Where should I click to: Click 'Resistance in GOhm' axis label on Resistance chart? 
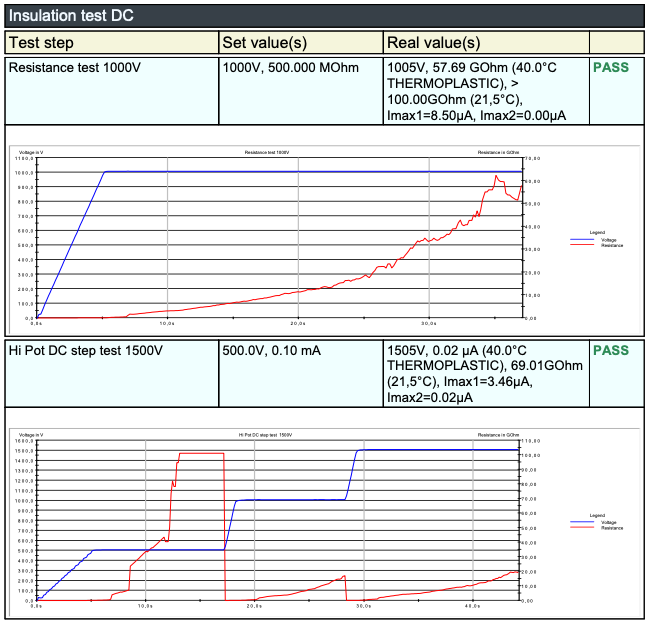pos(497,152)
